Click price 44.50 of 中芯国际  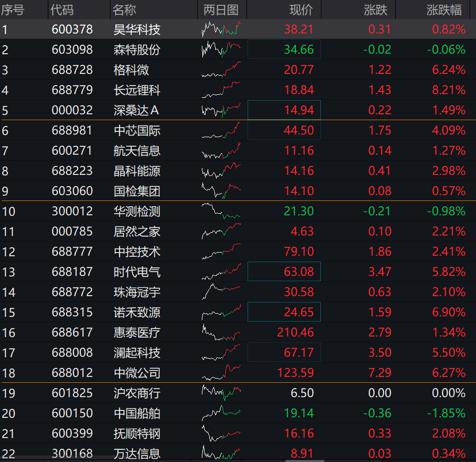pos(299,131)
